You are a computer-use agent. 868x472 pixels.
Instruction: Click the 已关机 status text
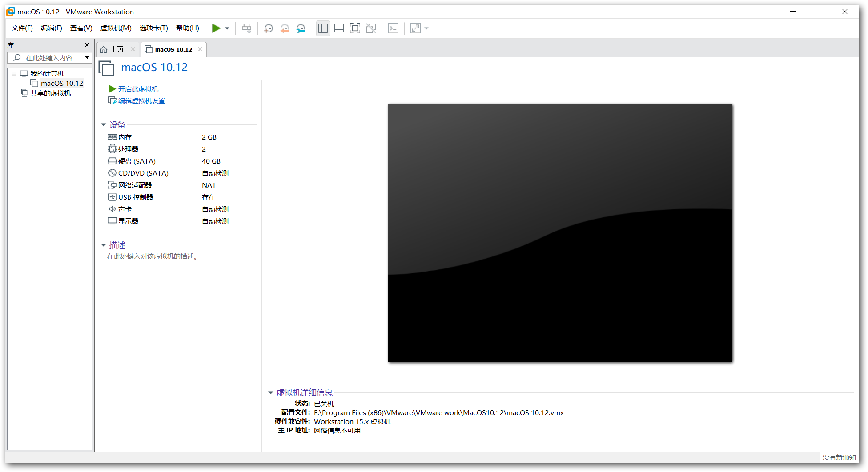324,404
